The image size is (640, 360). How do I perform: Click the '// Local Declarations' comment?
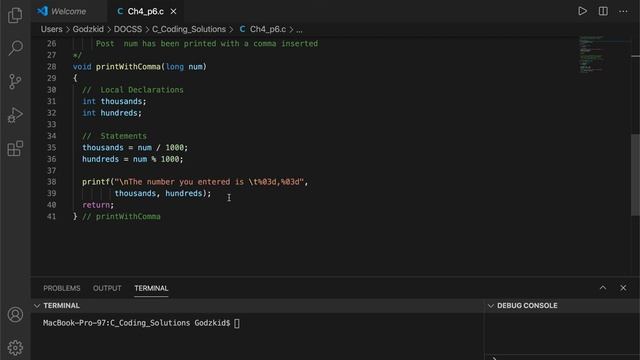pyautogui.click(x=133, y=90)
